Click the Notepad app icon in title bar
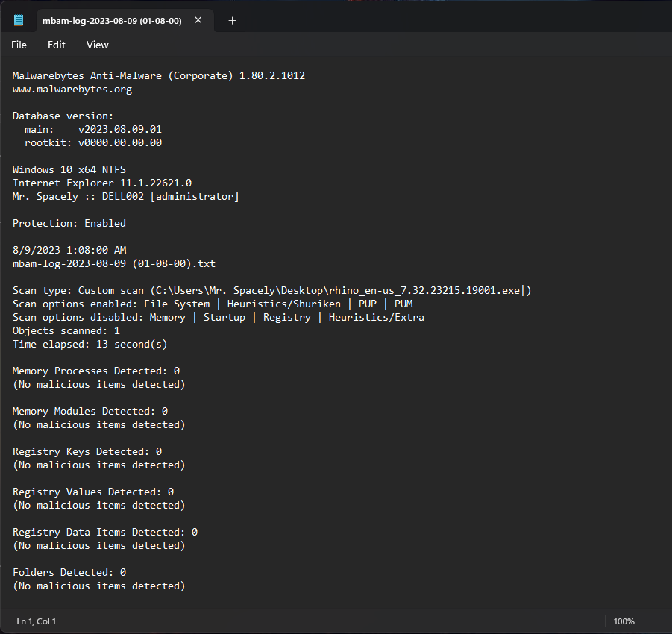 coord(19,20)
